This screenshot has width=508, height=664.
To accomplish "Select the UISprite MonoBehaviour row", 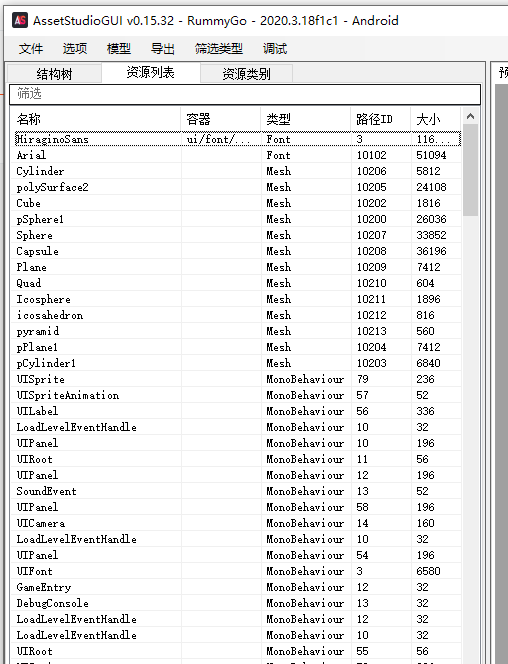I will point(237,379).
